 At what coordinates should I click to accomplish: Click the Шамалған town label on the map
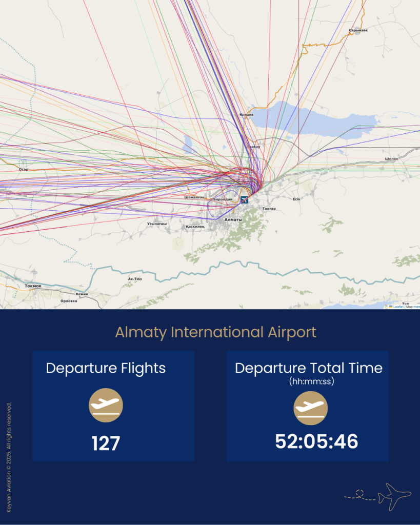pyautogui.click(x=195, y=197)
